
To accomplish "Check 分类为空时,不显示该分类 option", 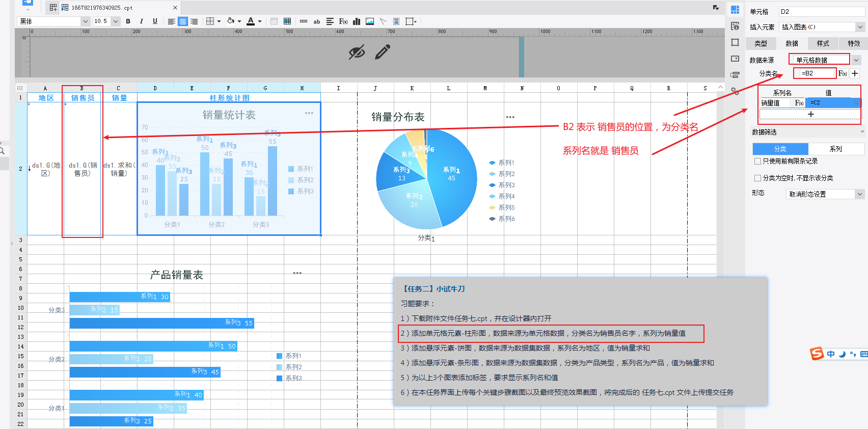I will 757,178.
